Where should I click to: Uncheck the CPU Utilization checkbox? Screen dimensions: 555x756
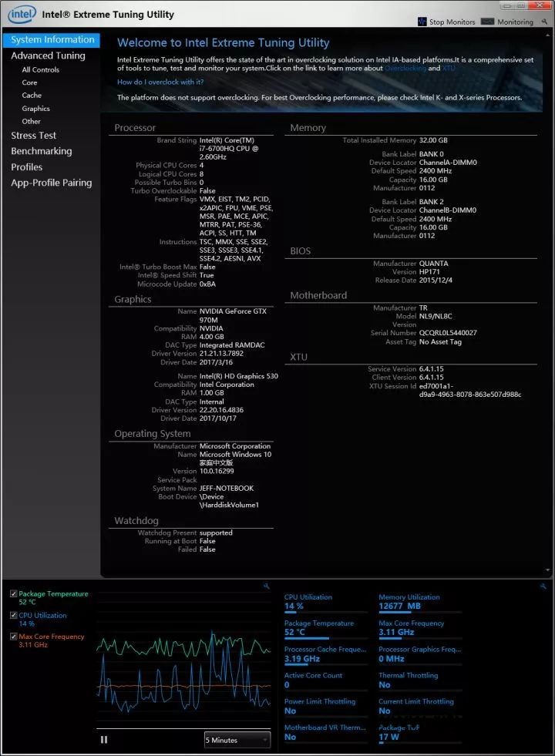(x=14, y=615)
